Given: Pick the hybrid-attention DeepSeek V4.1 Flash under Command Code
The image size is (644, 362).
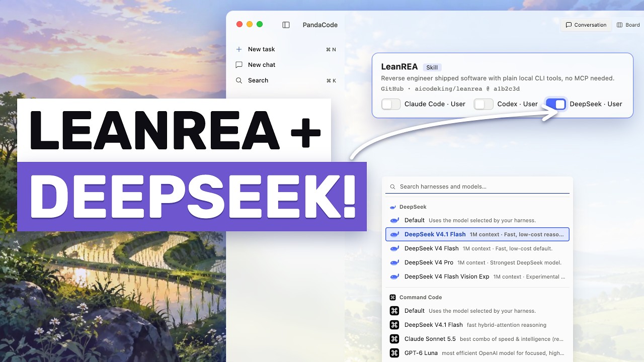Looking at the screenshot, I should 477,325.
